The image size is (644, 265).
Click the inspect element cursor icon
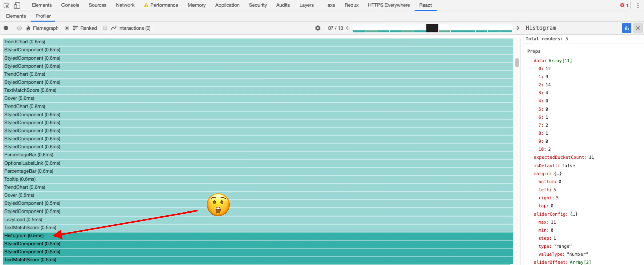click(6, 5)
